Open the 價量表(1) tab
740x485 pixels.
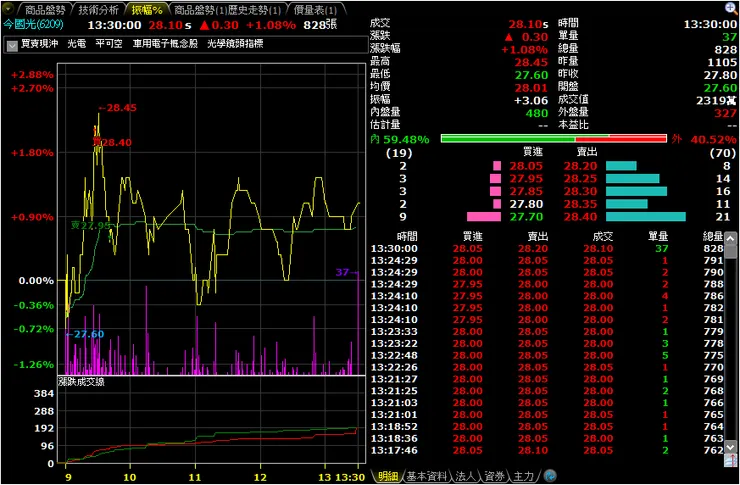click(315, 9)
